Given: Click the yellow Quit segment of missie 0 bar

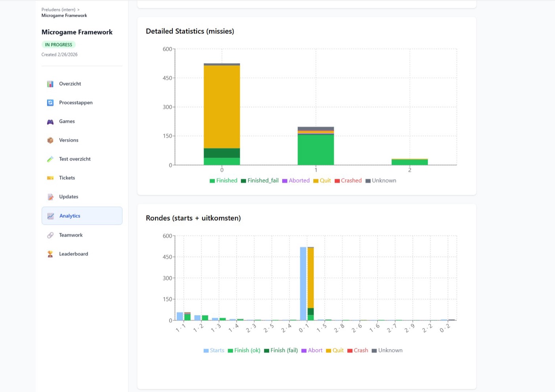Looking at the screenshot, I should pyautogui.click(x=222, y=107).
